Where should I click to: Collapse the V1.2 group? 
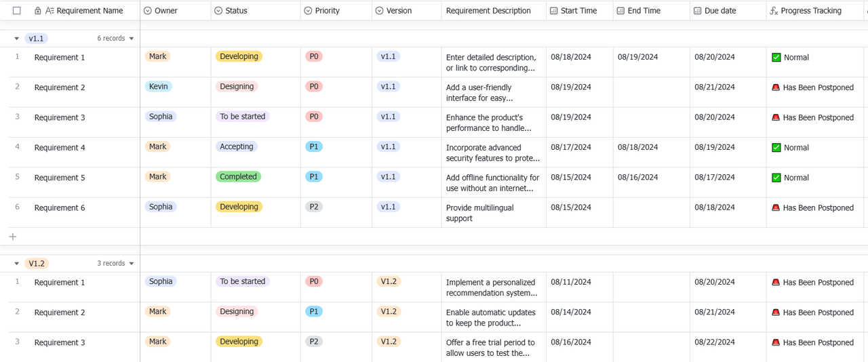tap(17, 264)
